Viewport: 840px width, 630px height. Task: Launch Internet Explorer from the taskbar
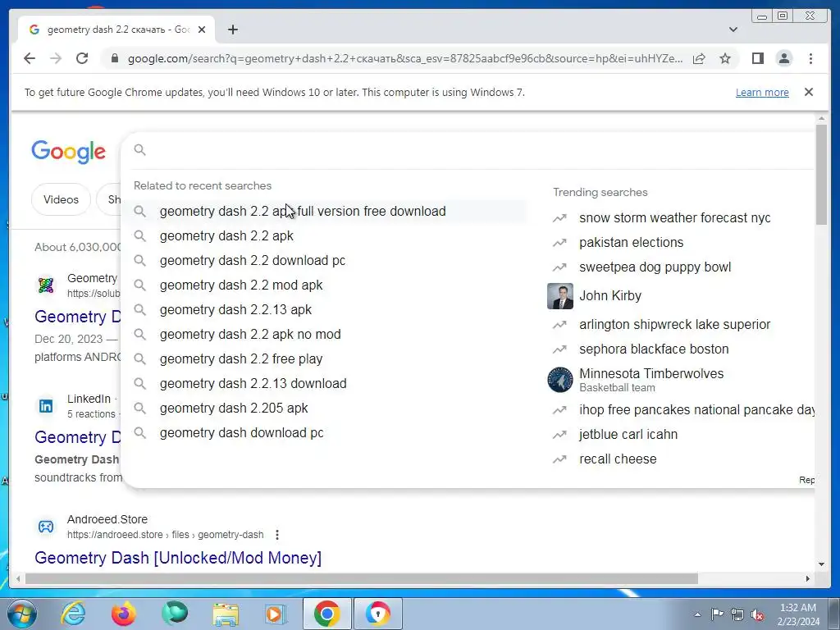point(73,614)
